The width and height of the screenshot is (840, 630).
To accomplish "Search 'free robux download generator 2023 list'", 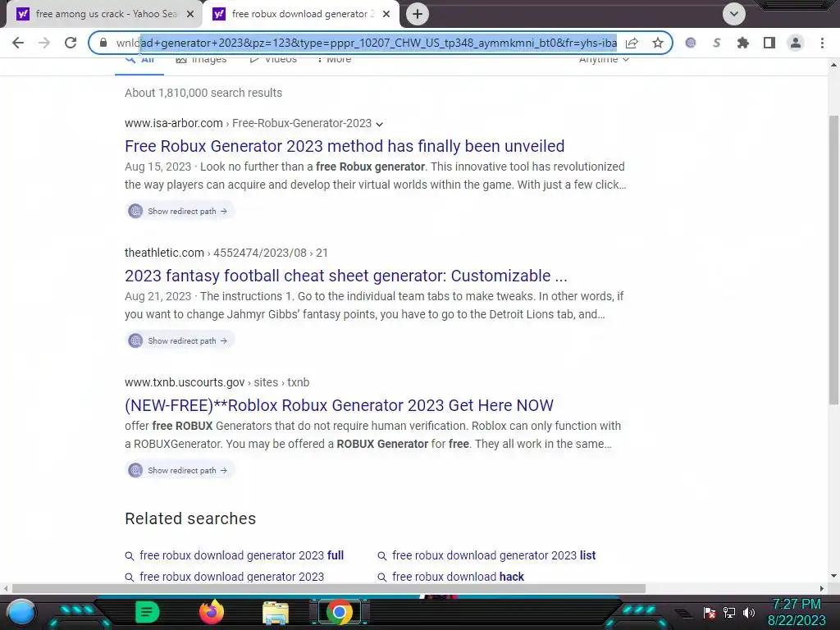I will point(493,555).
